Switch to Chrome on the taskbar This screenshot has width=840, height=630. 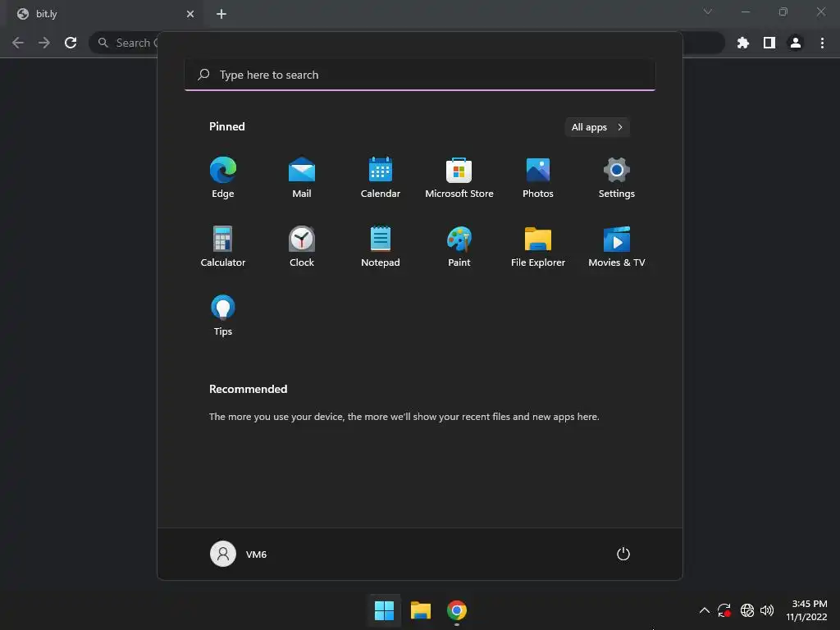coord(456,610)
